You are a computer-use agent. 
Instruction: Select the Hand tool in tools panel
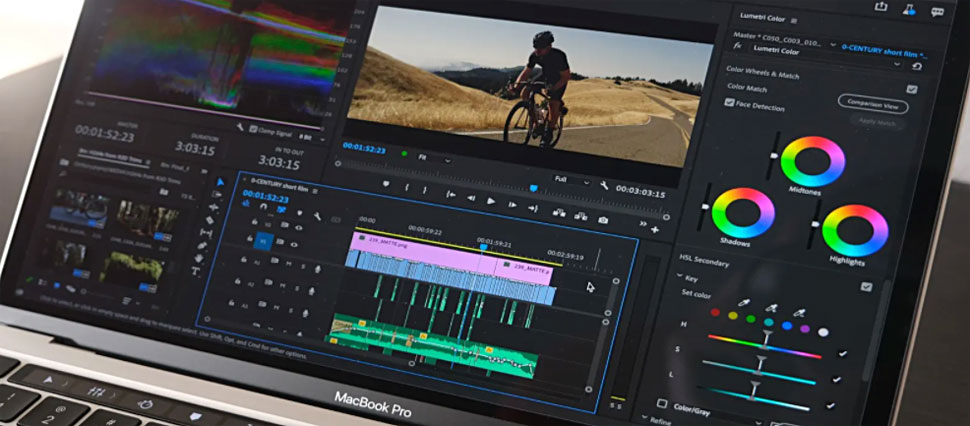coord(200,258)
